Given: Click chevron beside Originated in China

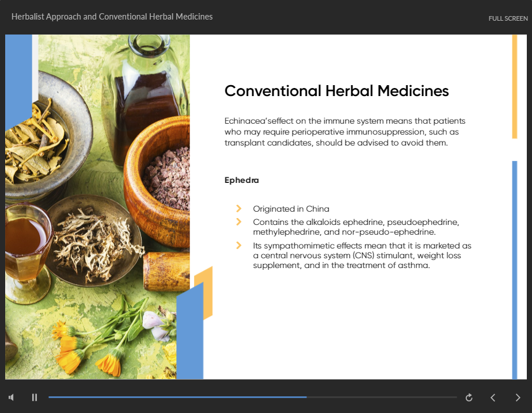Looking at the screenshot, I should click(238, 208).
